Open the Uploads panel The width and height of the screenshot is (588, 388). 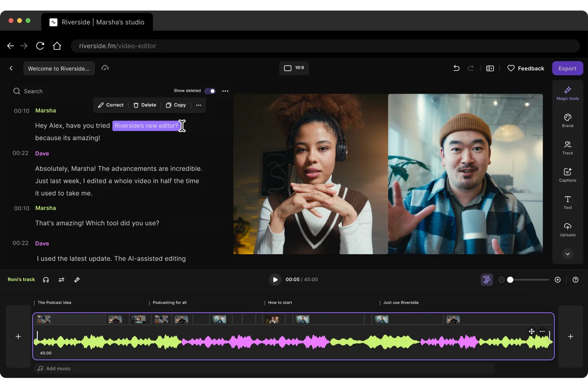point(567,229)
